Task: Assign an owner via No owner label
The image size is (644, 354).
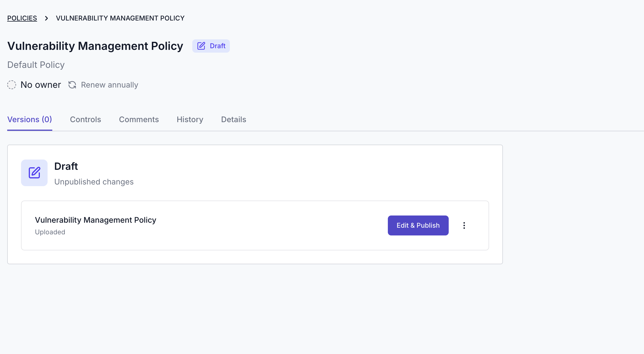Action: [x=41, y=85]
